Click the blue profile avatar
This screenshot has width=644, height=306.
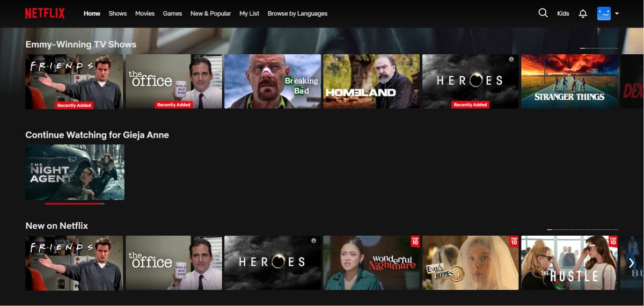pos(604,13)
